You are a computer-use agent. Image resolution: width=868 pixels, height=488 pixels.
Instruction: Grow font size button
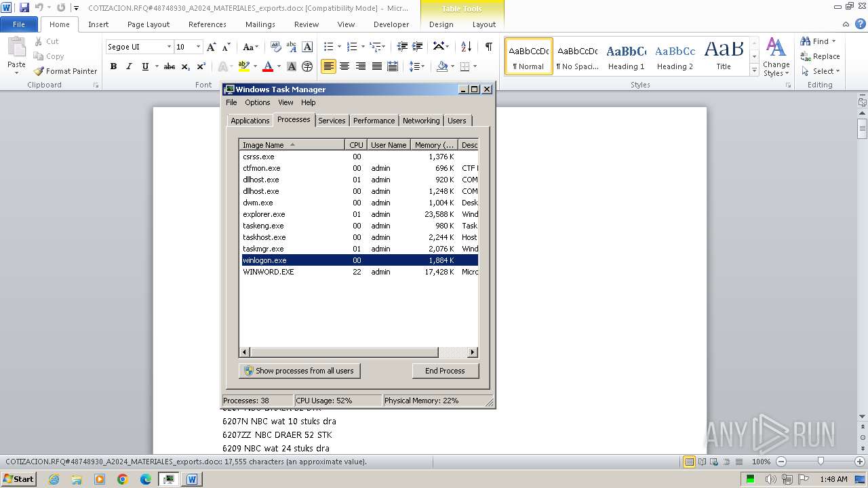(212, 47)
